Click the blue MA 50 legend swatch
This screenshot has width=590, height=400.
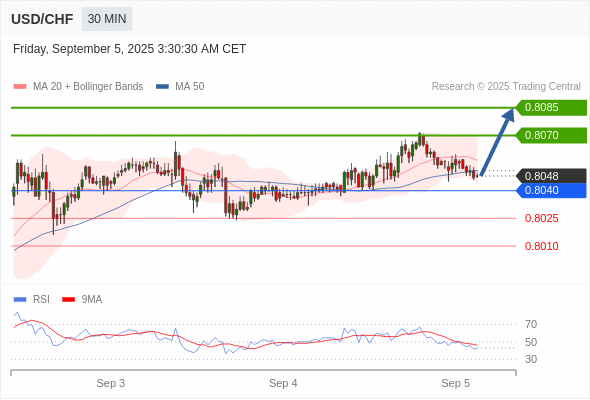point(162,87)
